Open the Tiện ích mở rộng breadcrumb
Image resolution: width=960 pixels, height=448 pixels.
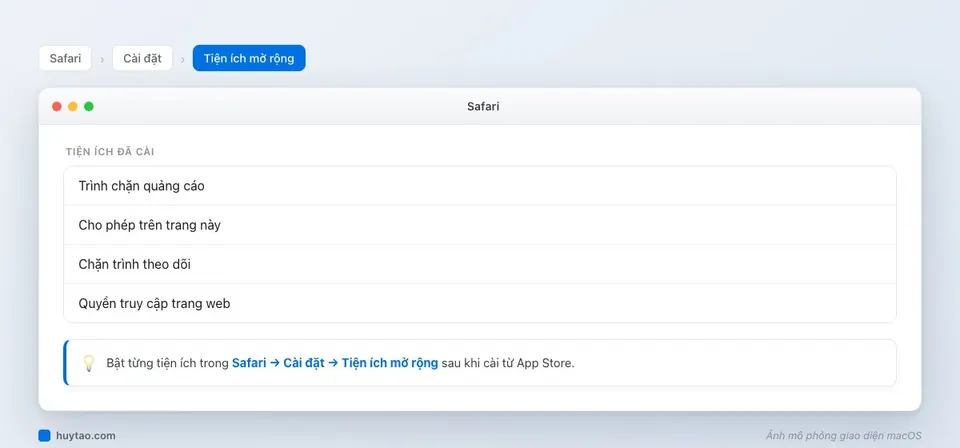tap(249, 58)
